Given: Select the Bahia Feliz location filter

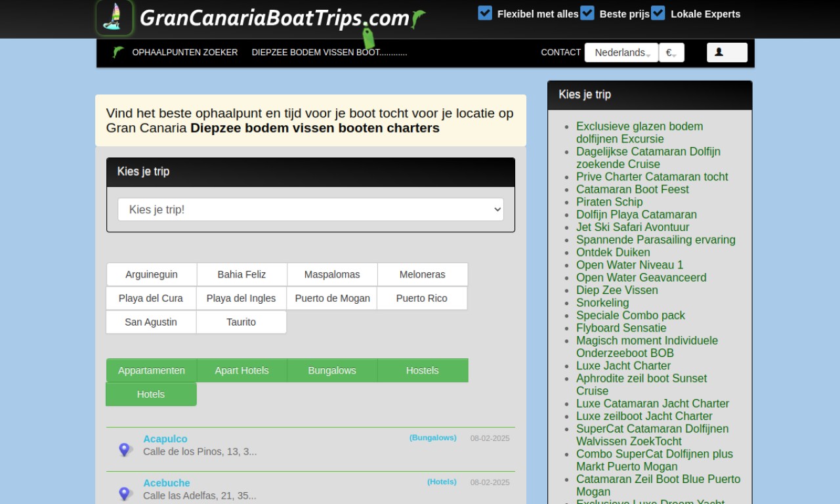Looking at the screenshot, I should (x=241, y=274).
